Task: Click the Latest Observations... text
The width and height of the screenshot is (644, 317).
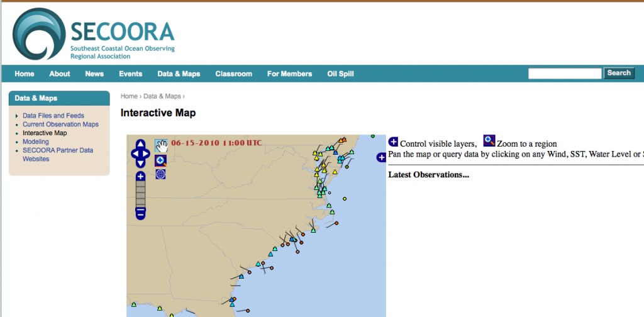Action: (x=429, y=175)
